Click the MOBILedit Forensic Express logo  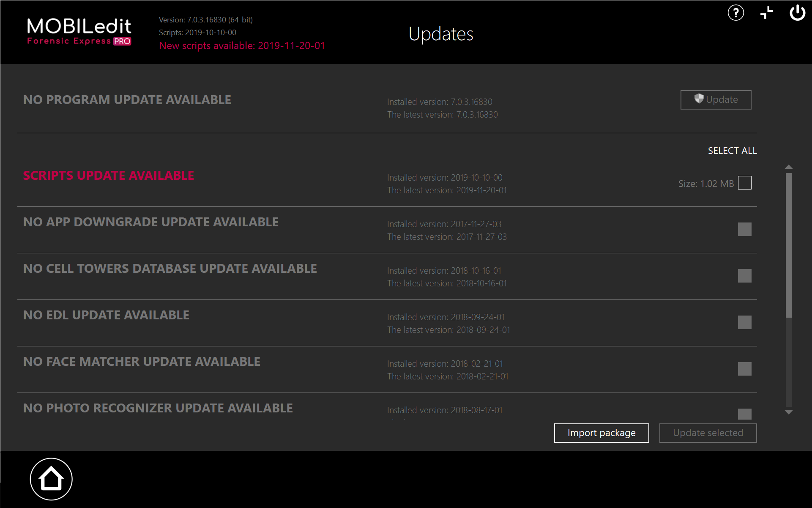(x=79, y=32)
